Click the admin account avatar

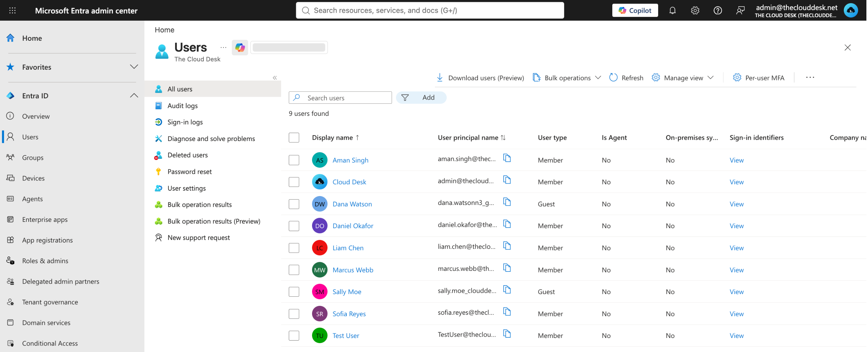pyautogui.click(x=850, y=11)
